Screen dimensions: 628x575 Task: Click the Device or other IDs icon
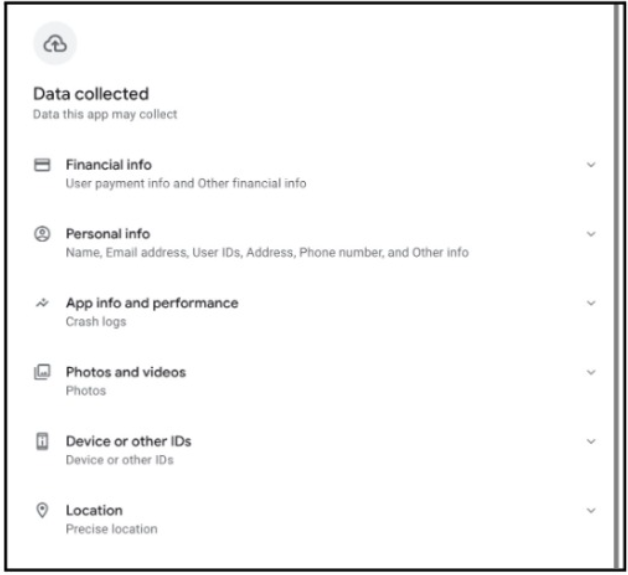(x=43, y=441)
